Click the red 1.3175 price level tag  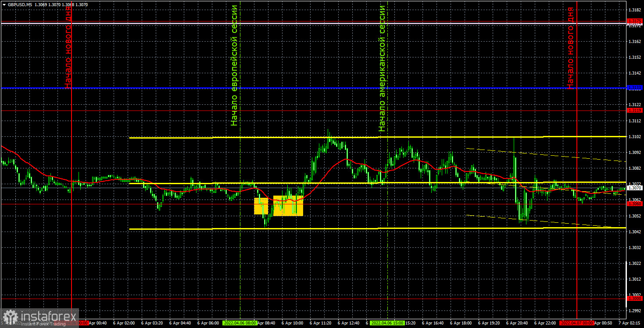click(635, 21)
